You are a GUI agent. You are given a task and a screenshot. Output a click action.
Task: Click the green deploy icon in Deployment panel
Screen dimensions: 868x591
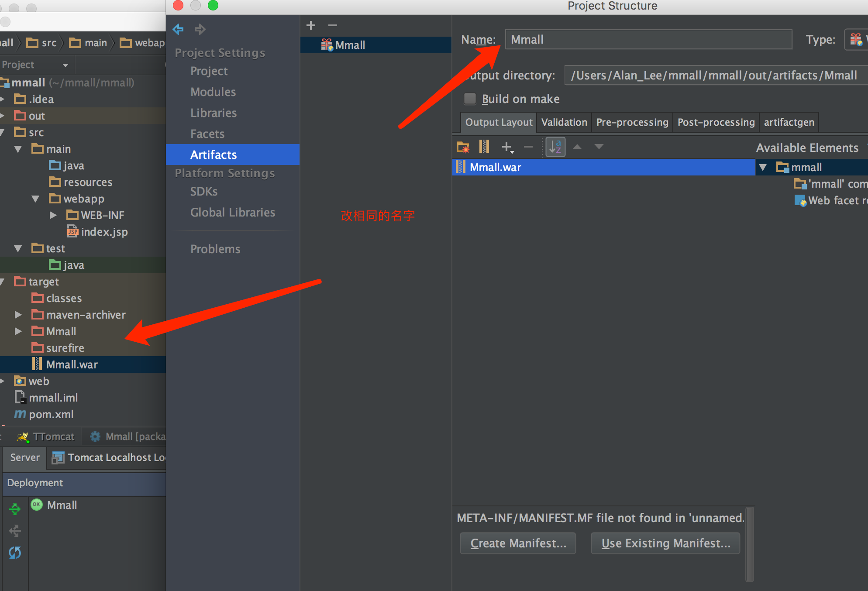click(x=15, y=509)
